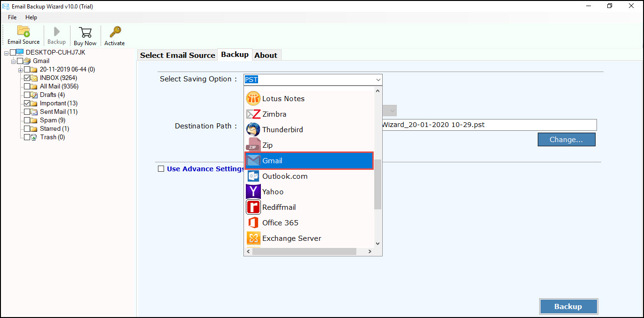This screenshot has height=318, width=644.
Task: Click the saving list's horizontal scroll right arrow
Action: [x=369, y=252]
